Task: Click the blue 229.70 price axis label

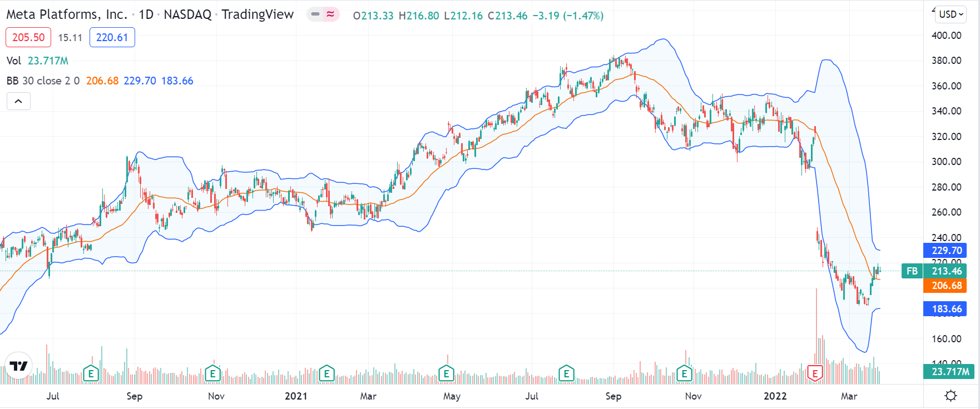Action: tap(945, 250)
